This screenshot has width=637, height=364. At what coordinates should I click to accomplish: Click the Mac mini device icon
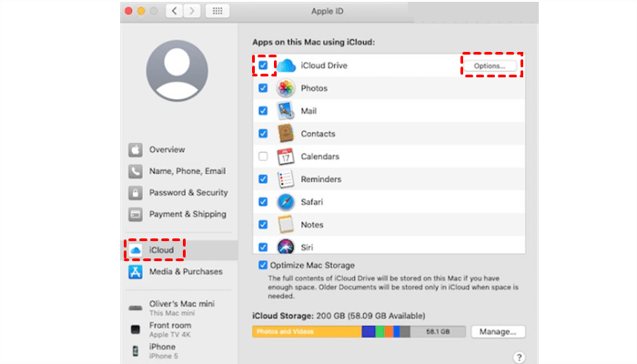136,308
